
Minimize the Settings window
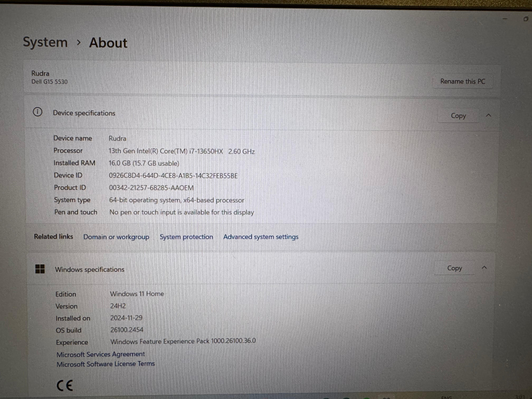505,19
